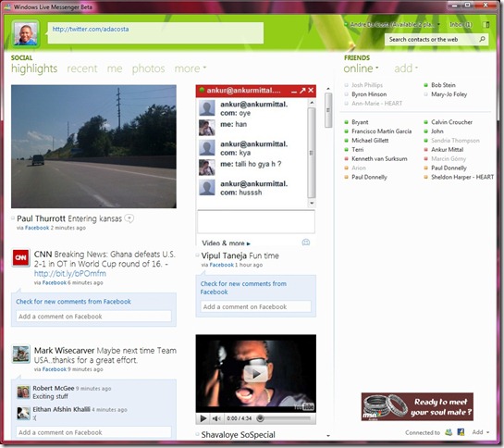Click Mark Wisecarver's avatar
Viewport: 504px width, 448px height.
[x=21, y=354]
